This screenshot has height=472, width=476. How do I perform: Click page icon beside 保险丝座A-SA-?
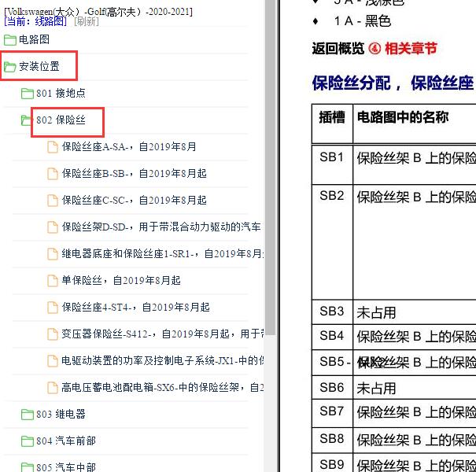(53, 147)
